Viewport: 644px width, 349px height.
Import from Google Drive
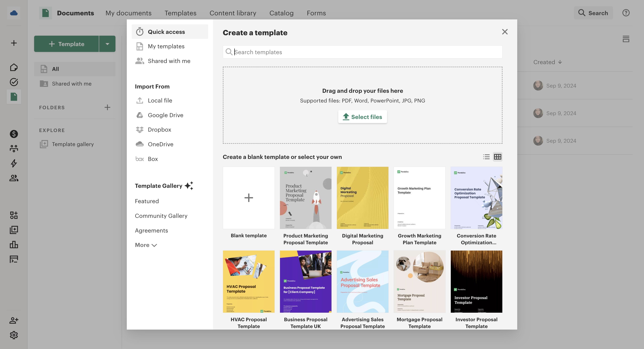(165, 115)
